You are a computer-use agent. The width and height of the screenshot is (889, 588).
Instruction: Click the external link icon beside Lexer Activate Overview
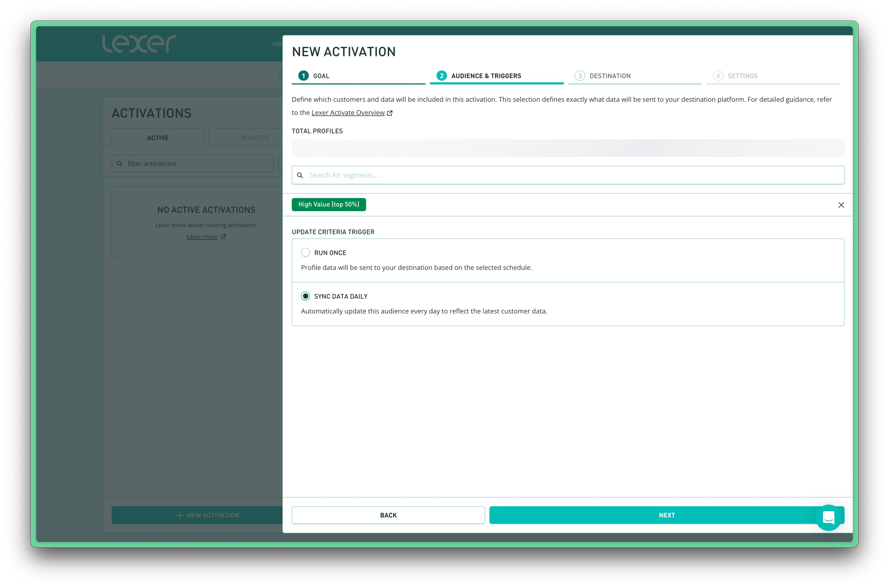[390, 113]
